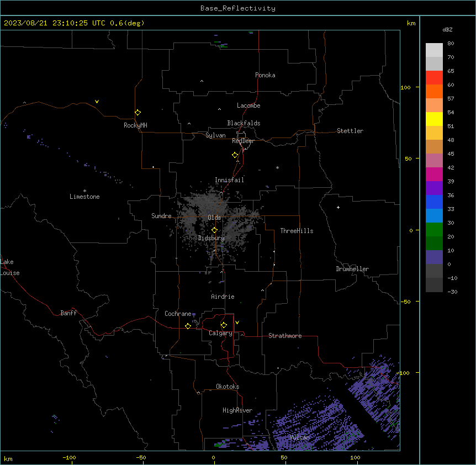Click the Limestone label
The image size is (476, 465).
click(84, 197)
